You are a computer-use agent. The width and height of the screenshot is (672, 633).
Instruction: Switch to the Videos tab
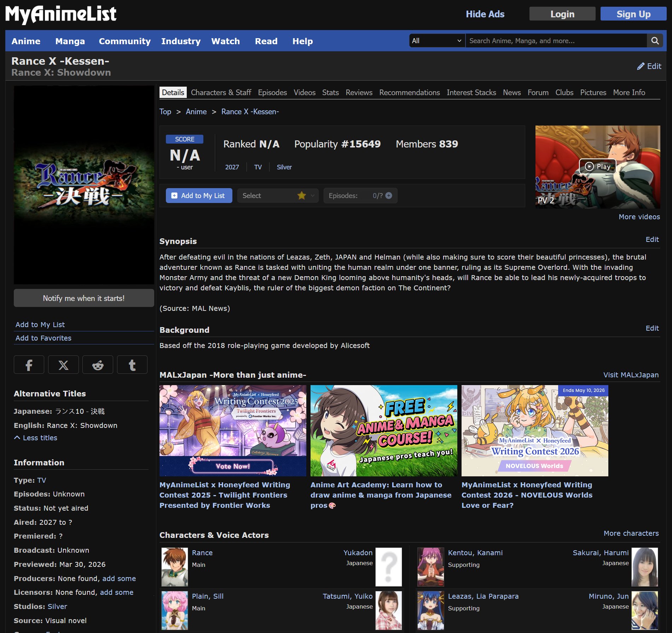[x=305, y=92]
